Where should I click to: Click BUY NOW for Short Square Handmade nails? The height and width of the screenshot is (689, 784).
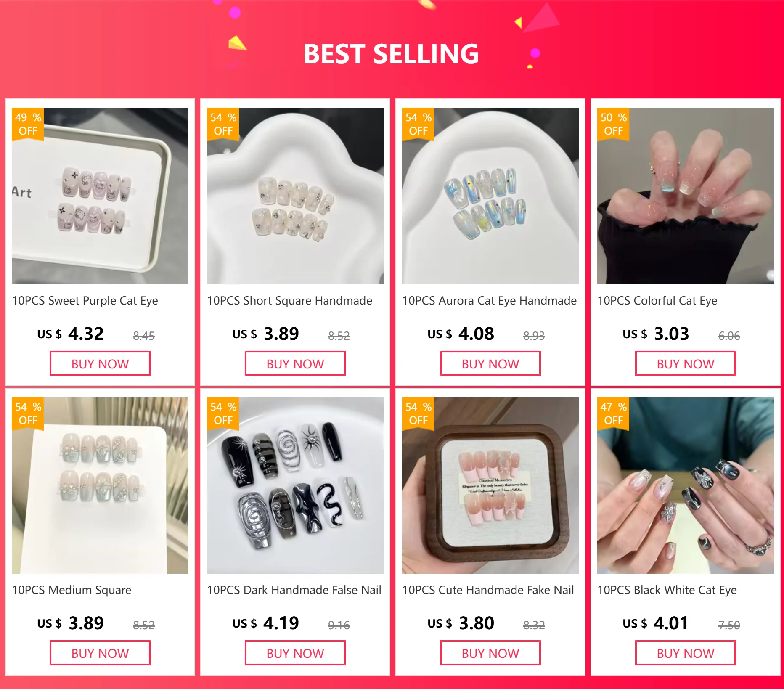(295, 363)
